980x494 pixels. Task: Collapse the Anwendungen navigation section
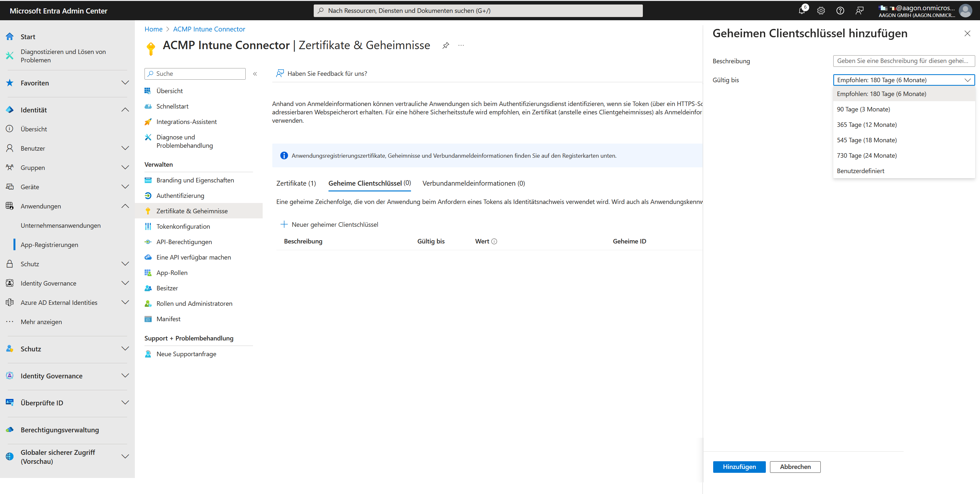click(x=125, y=206)
